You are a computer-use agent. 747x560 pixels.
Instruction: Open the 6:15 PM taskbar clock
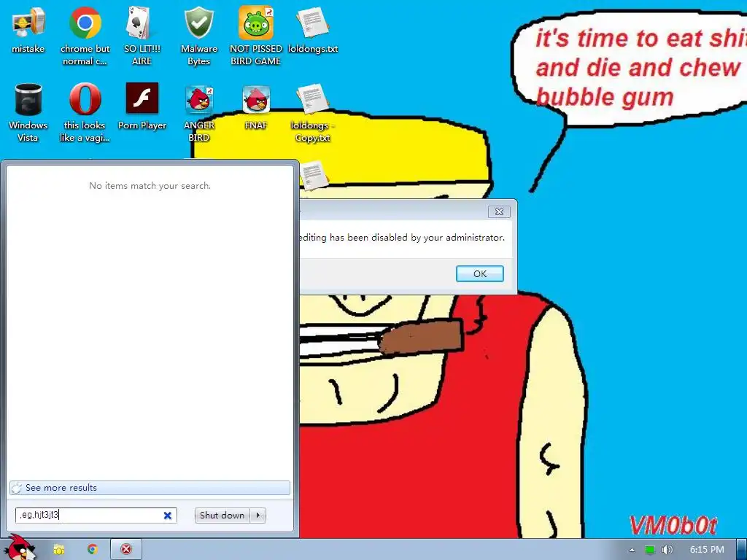click(x=707, y=550)
